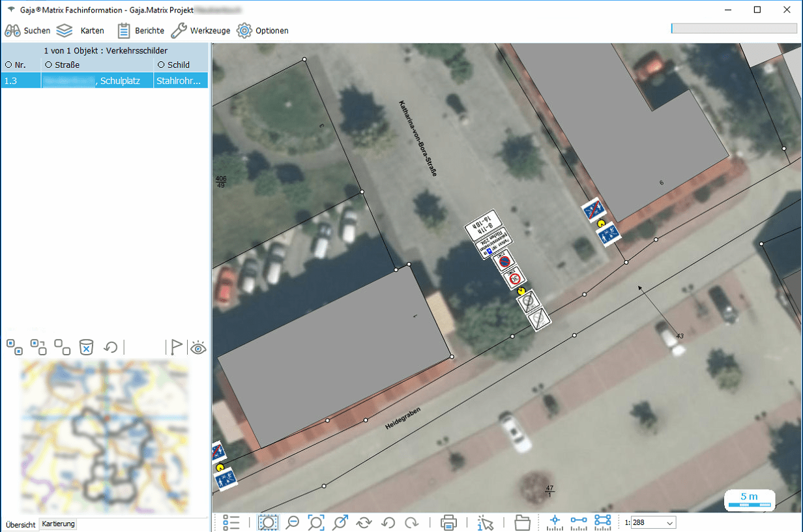Open the folder icon in bottom toolbar
The width and height of the screenshot is (803, 532).
[522, 522]
